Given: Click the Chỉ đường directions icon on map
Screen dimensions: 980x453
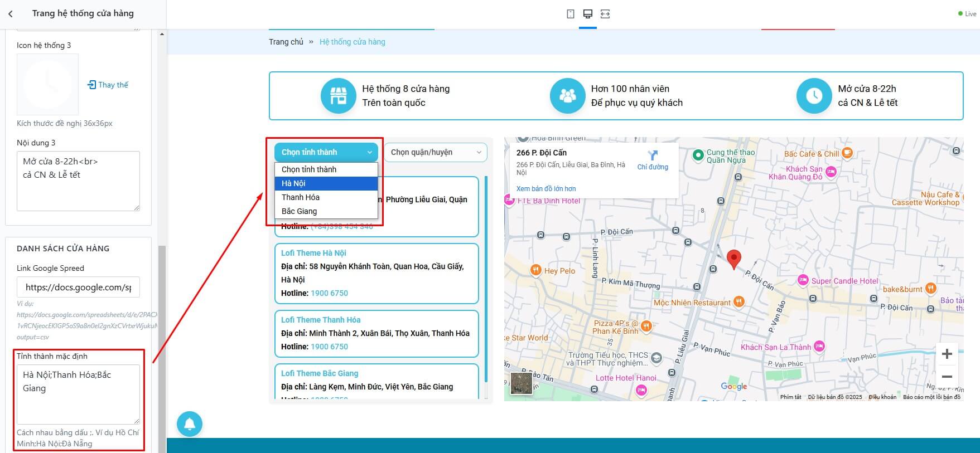Looking at the screenshot, I should [653, 155].
